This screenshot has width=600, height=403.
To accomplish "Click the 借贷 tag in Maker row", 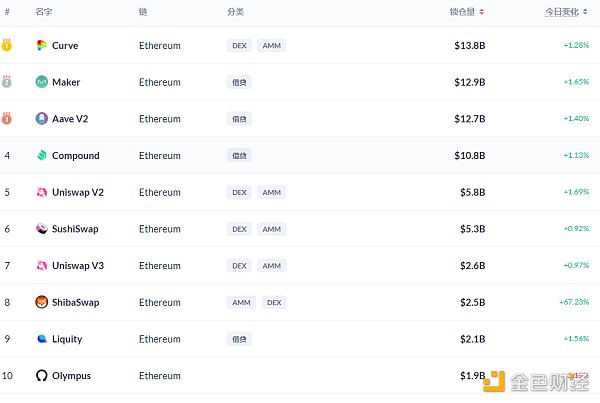I will pos(239,82).
